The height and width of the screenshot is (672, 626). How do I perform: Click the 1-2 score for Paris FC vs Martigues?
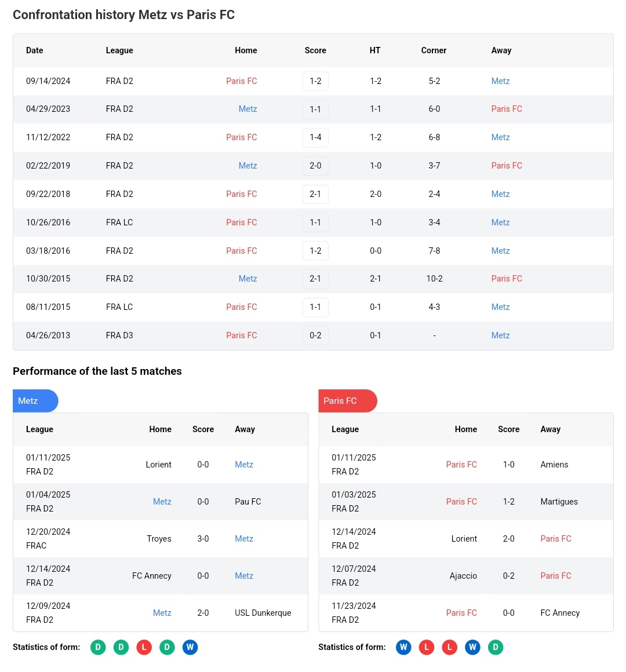tap(508, 502)
